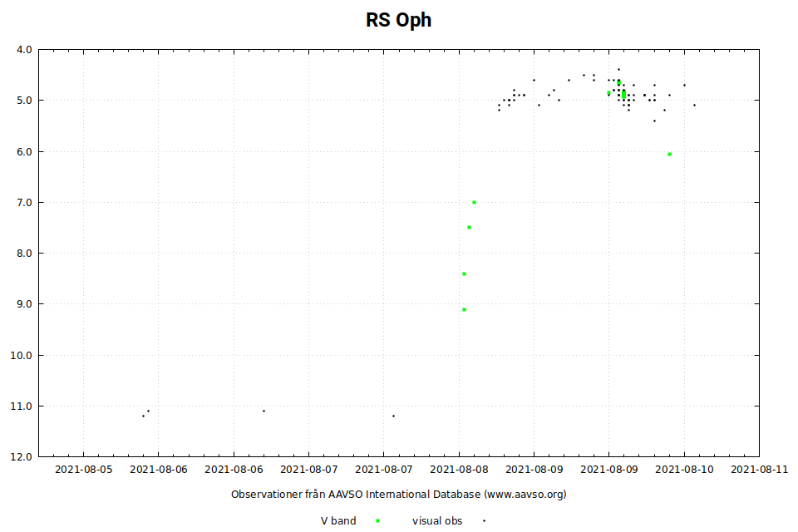Screen dimensions: 798x532
Task: Click the 2021-08-05 x-axis date label
Action: point(83,469)
